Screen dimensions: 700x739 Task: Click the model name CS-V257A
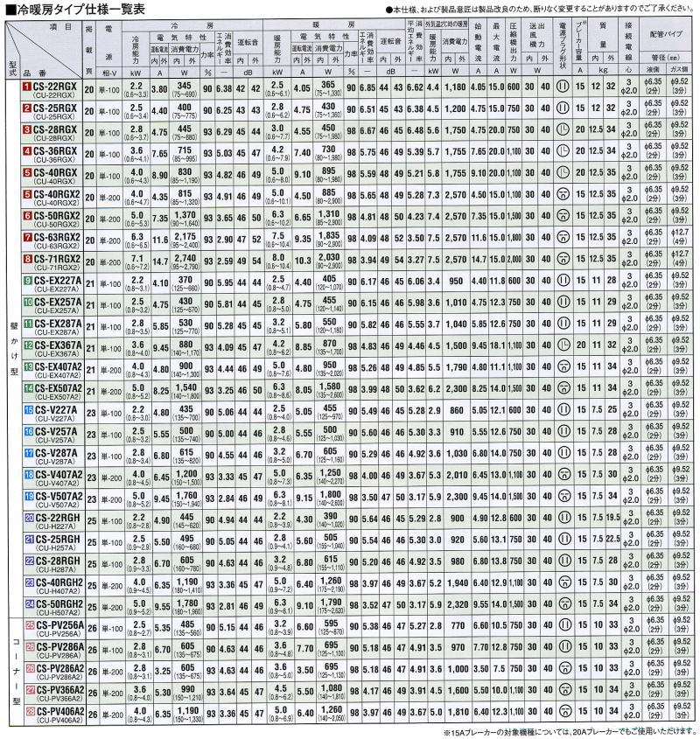click(x=56, y=431)
